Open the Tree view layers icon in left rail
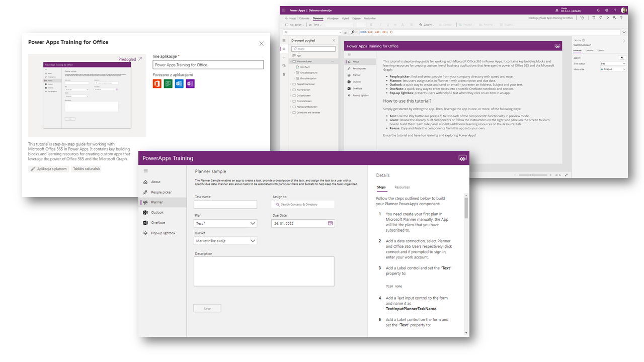 pyautogui.click(x=284, y=49)
